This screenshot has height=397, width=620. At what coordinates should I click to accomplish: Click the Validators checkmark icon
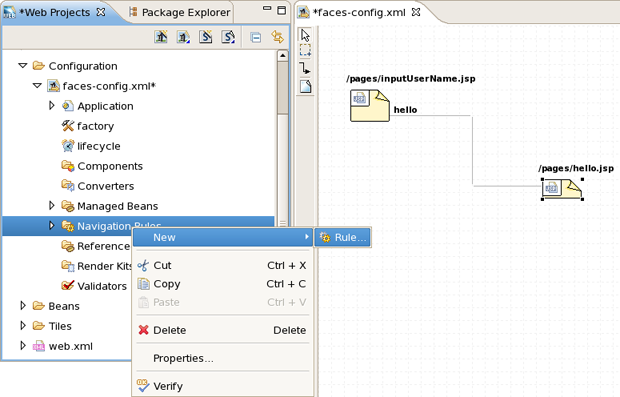pos(68,285)
